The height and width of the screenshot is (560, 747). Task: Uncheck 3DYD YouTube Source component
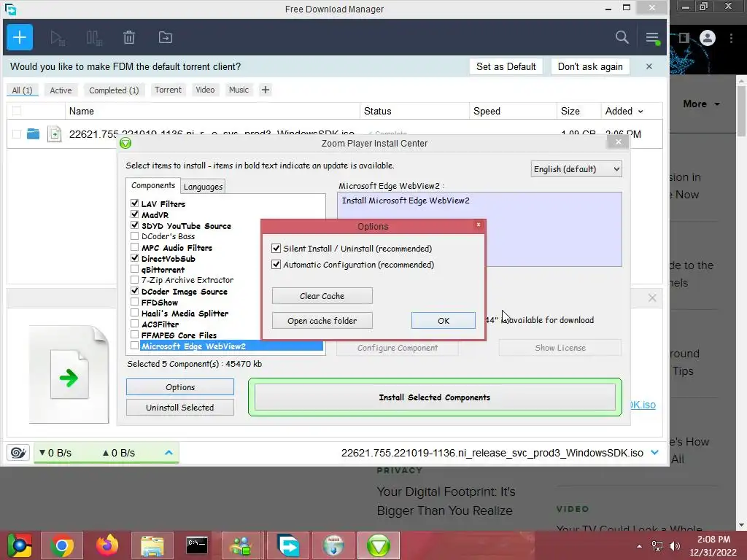135,225
